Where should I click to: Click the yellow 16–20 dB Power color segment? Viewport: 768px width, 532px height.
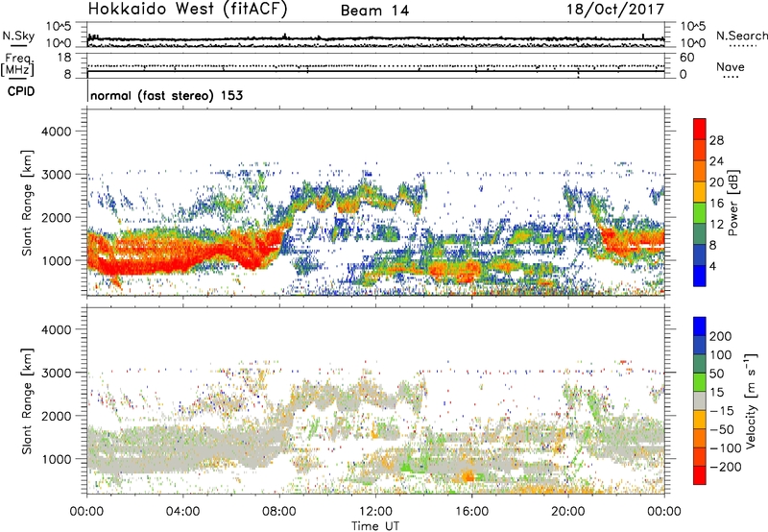point(700,191)
